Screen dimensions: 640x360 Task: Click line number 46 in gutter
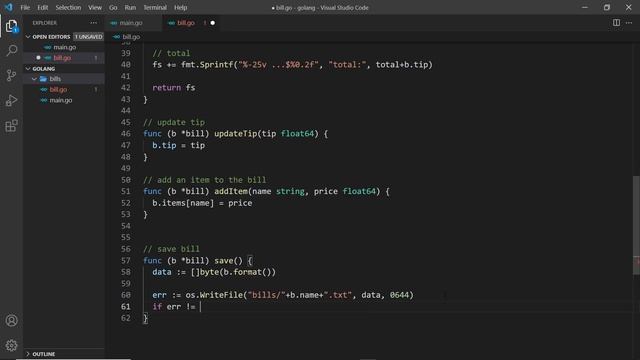pos(126,133)
